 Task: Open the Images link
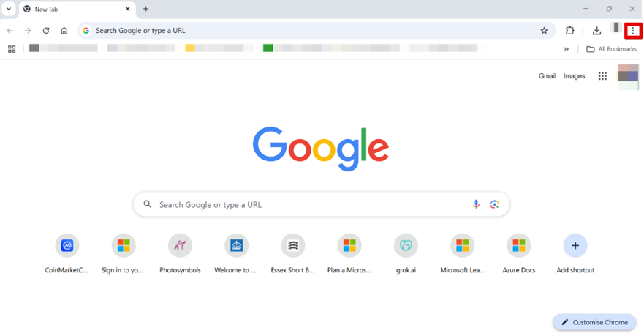574,76
